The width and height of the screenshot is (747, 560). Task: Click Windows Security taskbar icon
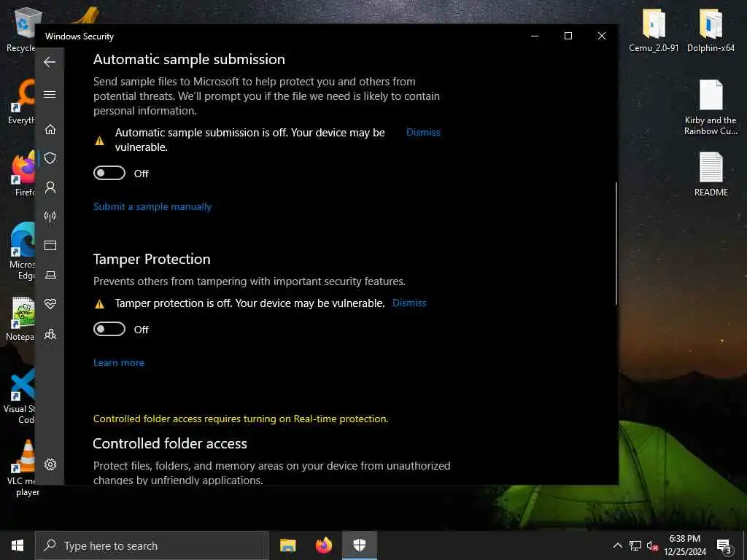[360, 545]
